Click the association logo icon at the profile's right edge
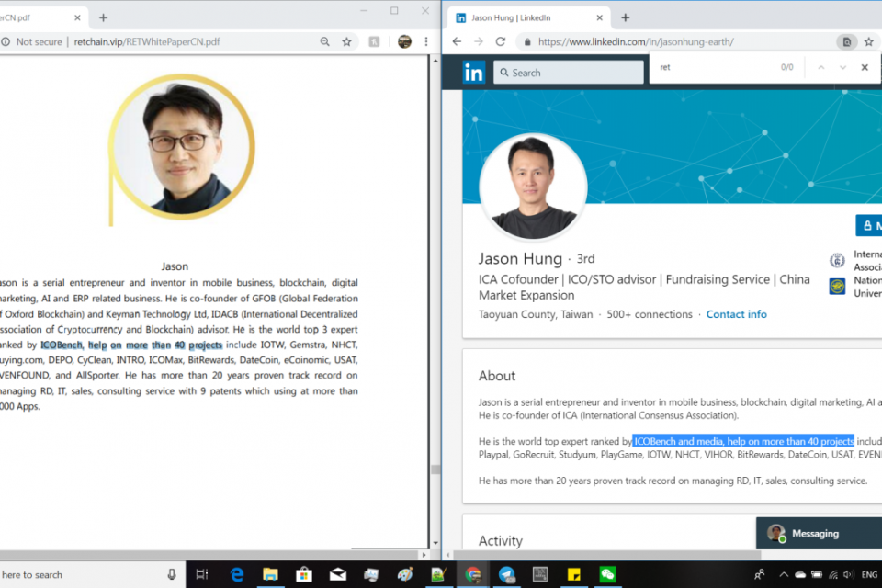 [837, 261]
